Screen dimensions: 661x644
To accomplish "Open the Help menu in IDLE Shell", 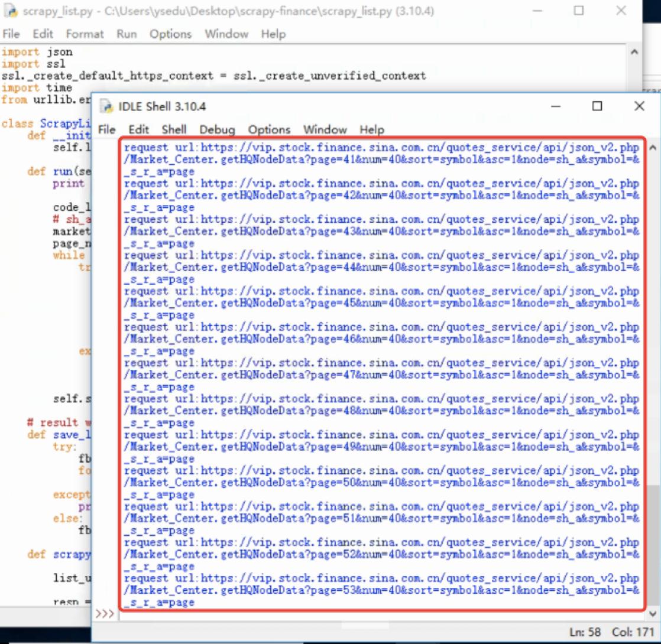I will point(371,129).
